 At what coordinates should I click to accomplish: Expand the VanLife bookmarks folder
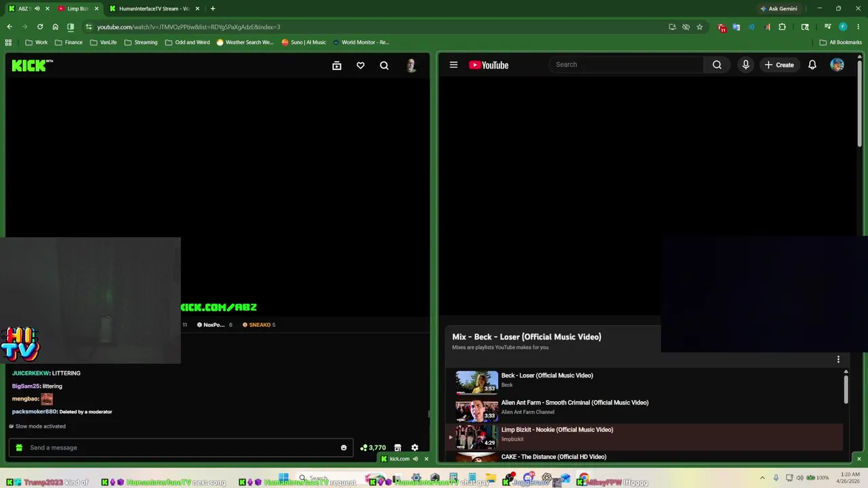[103, 42]
